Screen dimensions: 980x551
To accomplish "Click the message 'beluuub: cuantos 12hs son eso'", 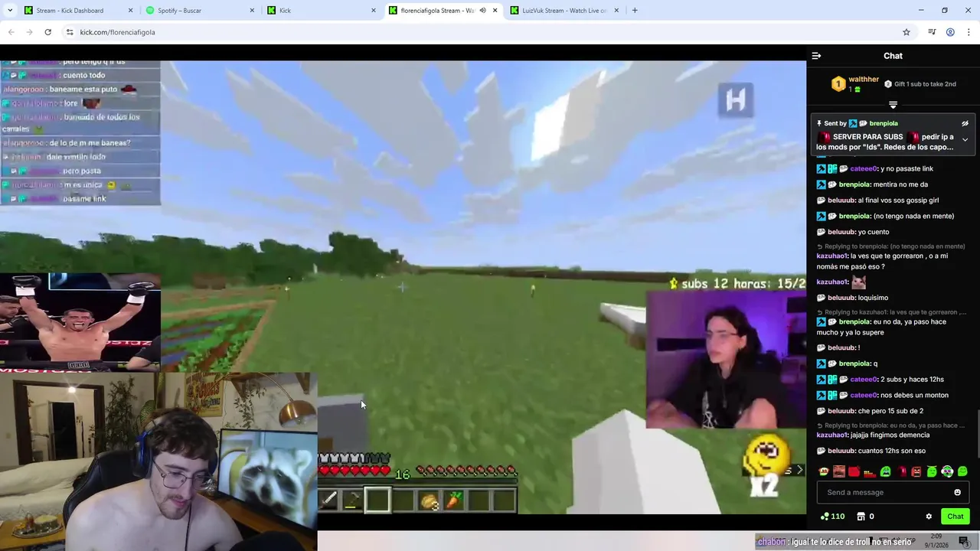I will pyautogui.click(x=871, y=451).
